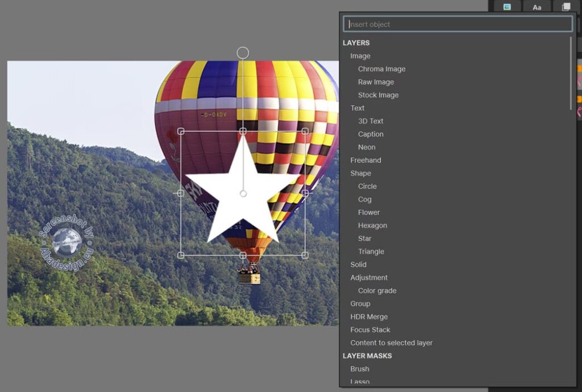Click Content to selected layer
The width and height of the screenshot is (582, 392).
click(x=391, y=343)
